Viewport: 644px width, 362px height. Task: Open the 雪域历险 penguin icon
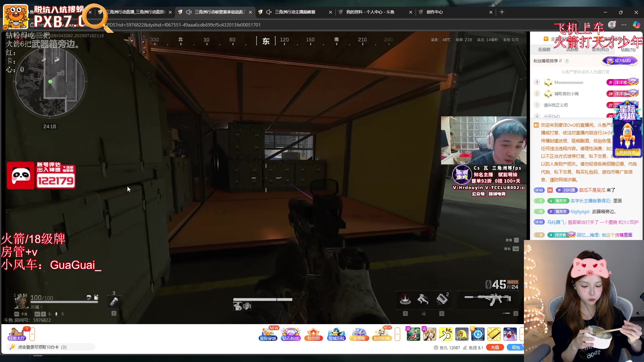336,334
